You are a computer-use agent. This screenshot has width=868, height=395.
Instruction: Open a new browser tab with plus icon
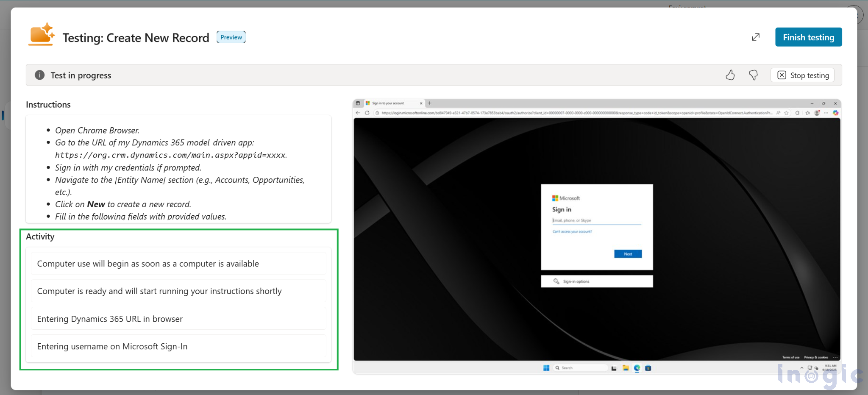[429, 103]
